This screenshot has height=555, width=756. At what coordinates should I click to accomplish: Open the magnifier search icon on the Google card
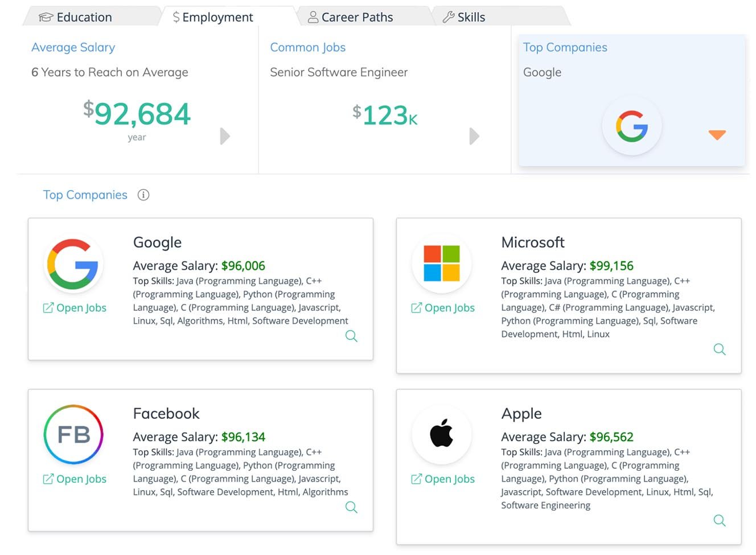point(351,336)
